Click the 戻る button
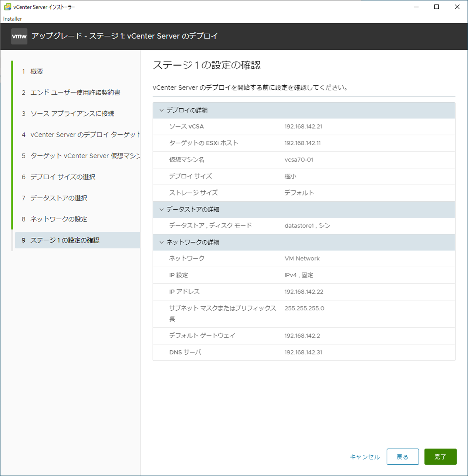This screenshot has width=468, height=476. [x=403, y=457]
